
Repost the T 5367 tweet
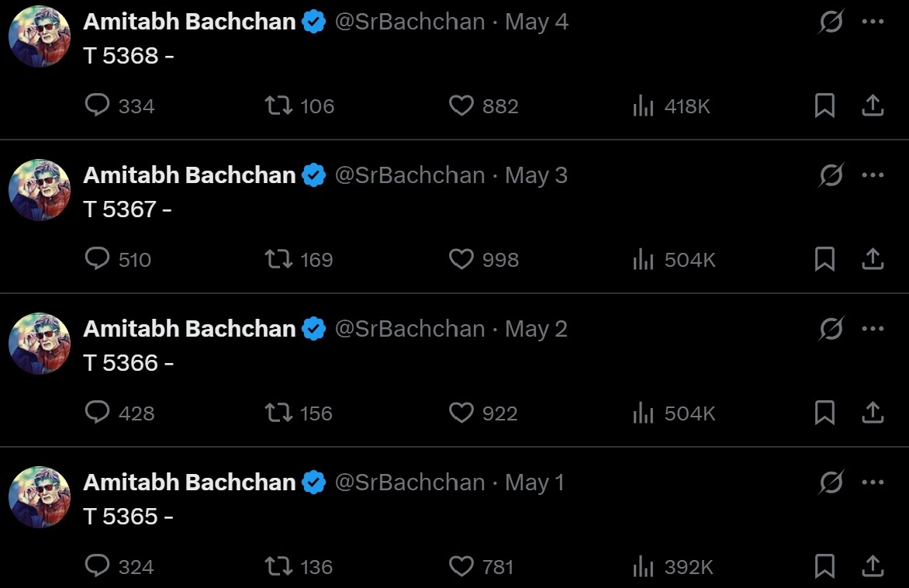(x=278, y=259)
